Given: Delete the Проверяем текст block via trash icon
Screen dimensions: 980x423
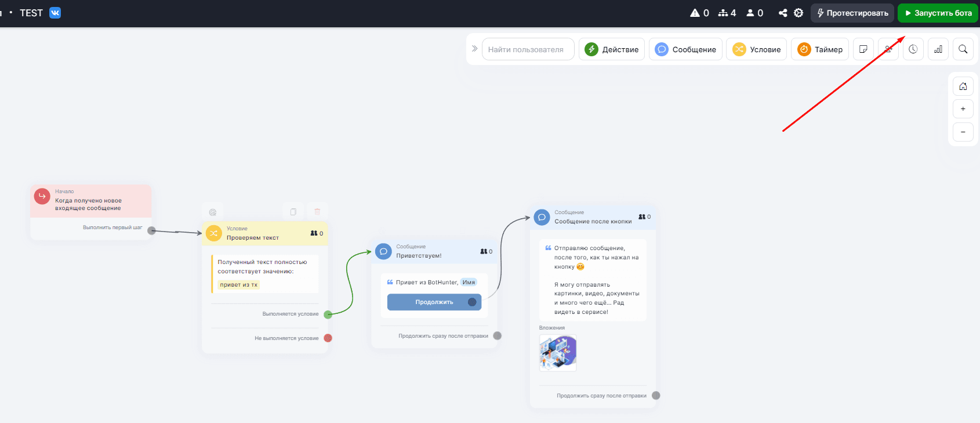Looking at the screenshot, I should click(317, 212).
